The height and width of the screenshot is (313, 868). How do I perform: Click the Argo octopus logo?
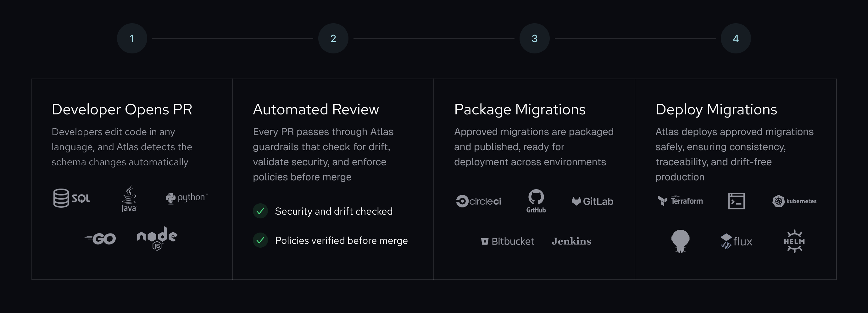[x=680, y=241]
